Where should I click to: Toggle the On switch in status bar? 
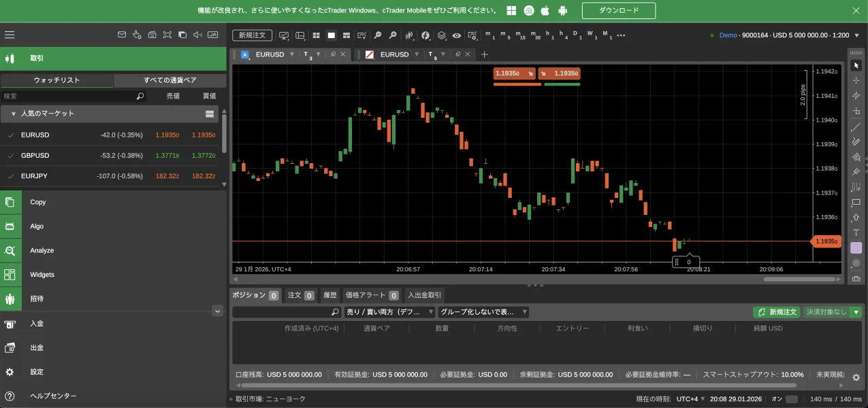792,399
